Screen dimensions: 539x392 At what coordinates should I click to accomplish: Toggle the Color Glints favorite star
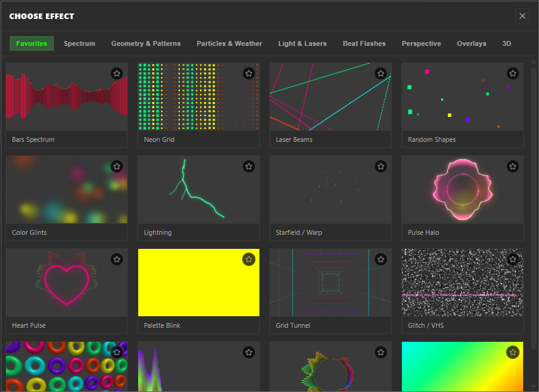117,166
